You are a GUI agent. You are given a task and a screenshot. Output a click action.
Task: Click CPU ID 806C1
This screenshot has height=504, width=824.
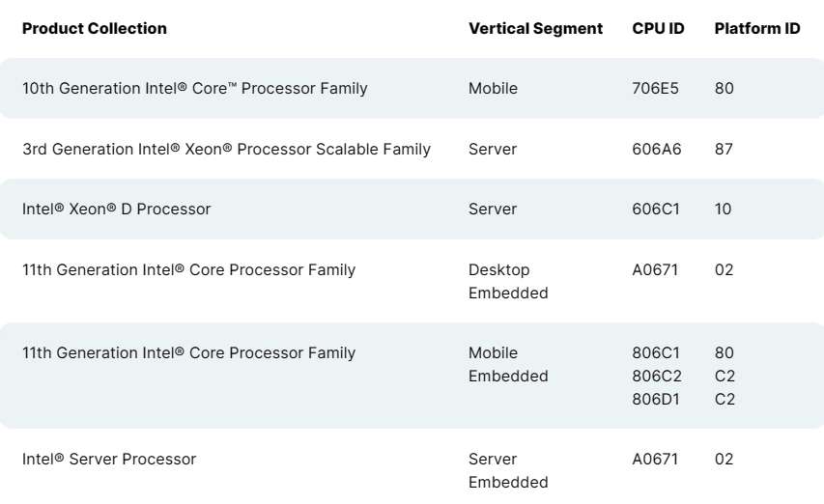656,352
